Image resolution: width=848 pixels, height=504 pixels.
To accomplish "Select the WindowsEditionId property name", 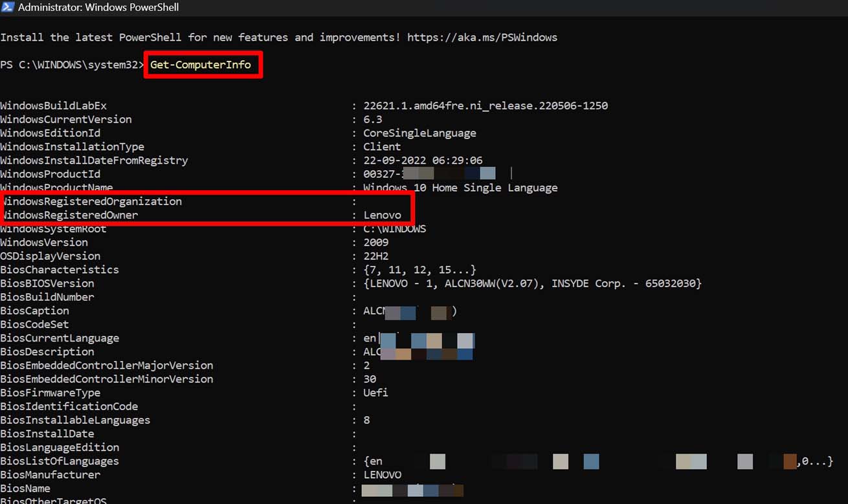I will coord(50,133).
